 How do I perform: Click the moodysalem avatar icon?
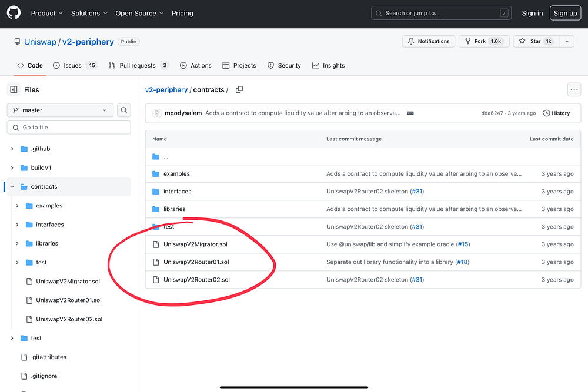coord(157,113)
